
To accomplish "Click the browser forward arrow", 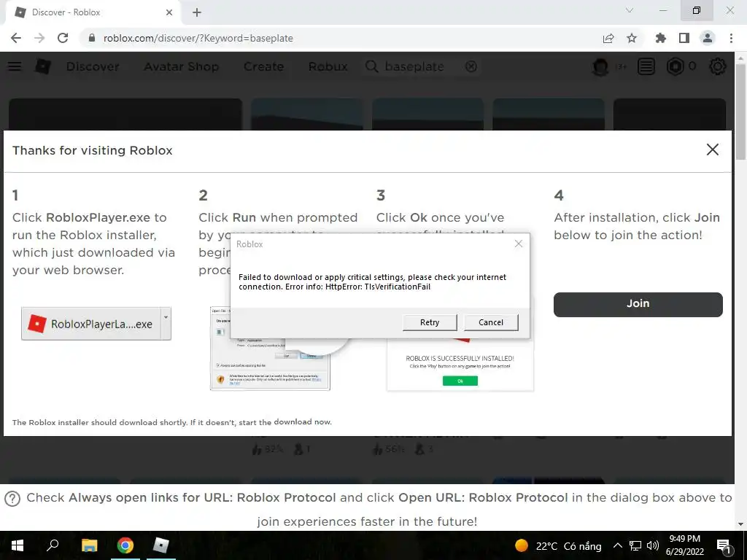I will click(x=39, y=38).
